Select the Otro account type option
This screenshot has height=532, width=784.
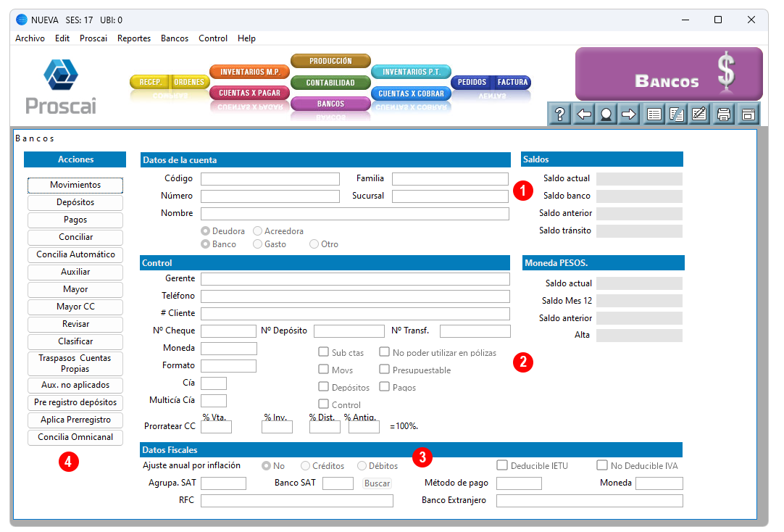[314, 244]
